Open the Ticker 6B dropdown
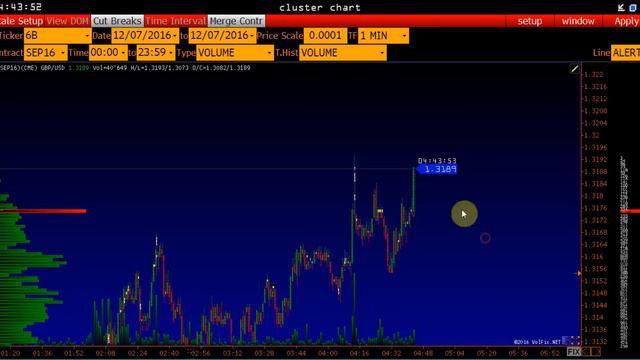640x360 pixels. [57, 36]
